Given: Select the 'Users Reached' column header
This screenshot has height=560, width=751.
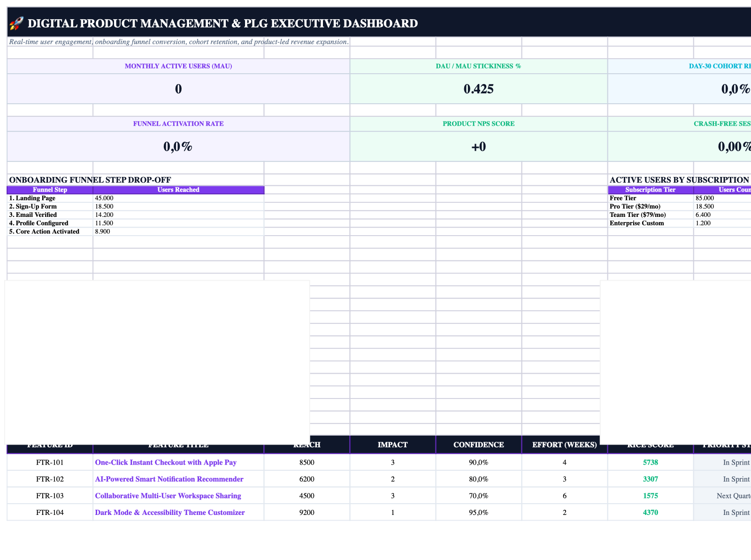Looking at the screenshot, I should [178, 190].
